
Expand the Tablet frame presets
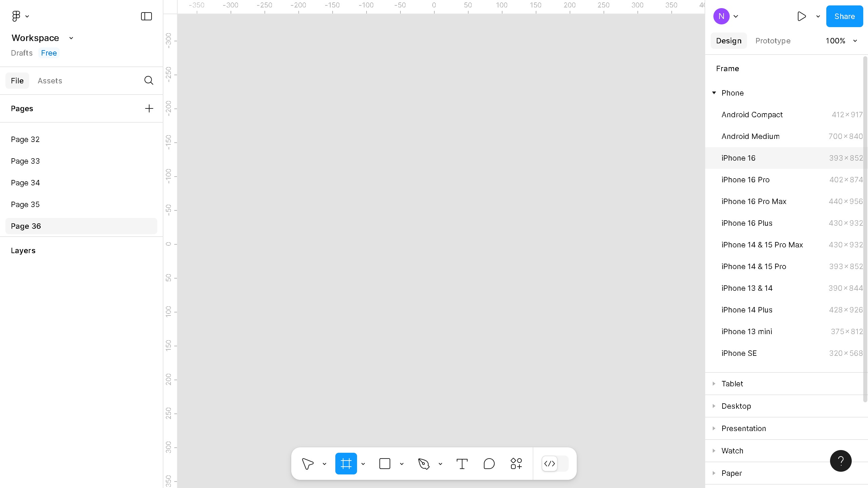pyautogui.click(x=714, y=384)
